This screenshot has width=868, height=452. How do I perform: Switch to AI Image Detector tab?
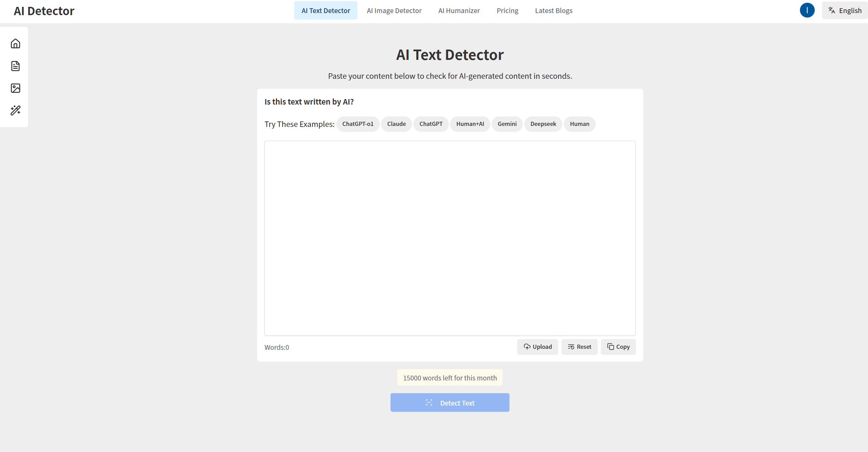coord(394,11)
